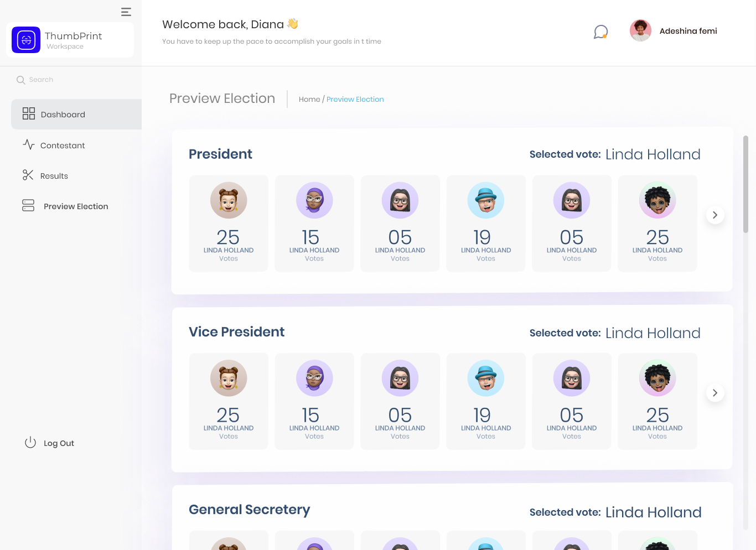Show next Vice President candidates arrow

(x=715, y=393)
